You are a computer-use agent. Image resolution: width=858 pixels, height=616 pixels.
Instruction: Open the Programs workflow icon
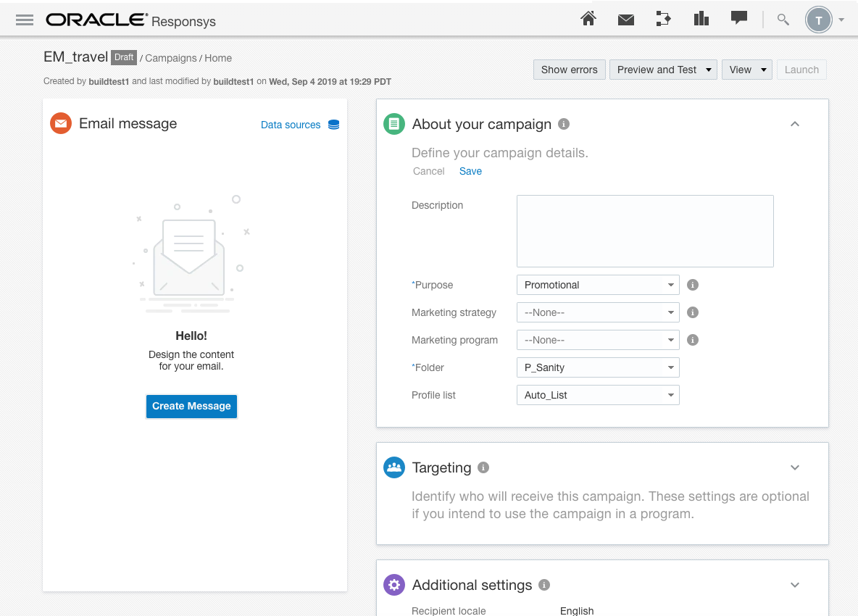tap(663, 19)
